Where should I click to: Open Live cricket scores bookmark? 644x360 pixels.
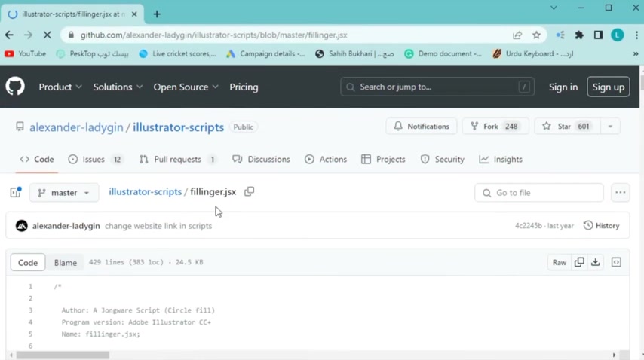click(177, 53)
